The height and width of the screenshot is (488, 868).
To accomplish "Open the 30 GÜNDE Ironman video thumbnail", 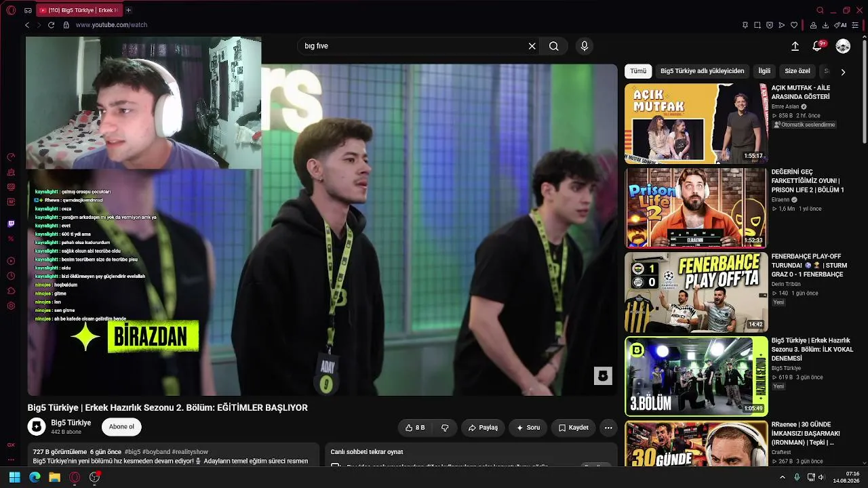I will pos(696,443).
